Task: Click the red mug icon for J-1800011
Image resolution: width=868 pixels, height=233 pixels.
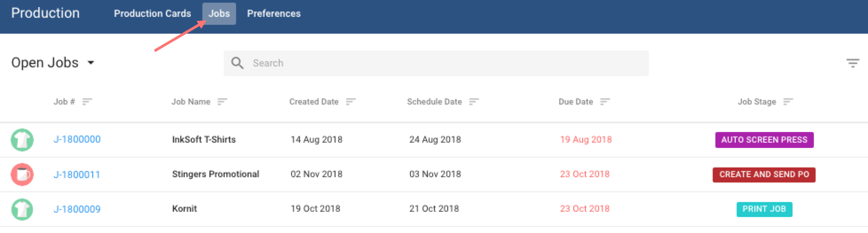Action: pyautogui.click(x=22, y=175)
